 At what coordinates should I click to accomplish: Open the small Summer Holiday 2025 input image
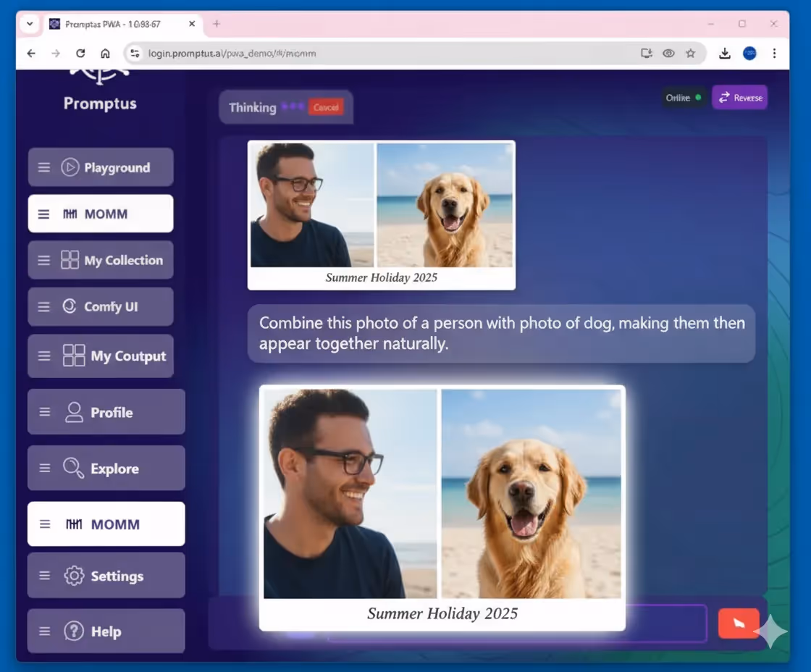382,215
